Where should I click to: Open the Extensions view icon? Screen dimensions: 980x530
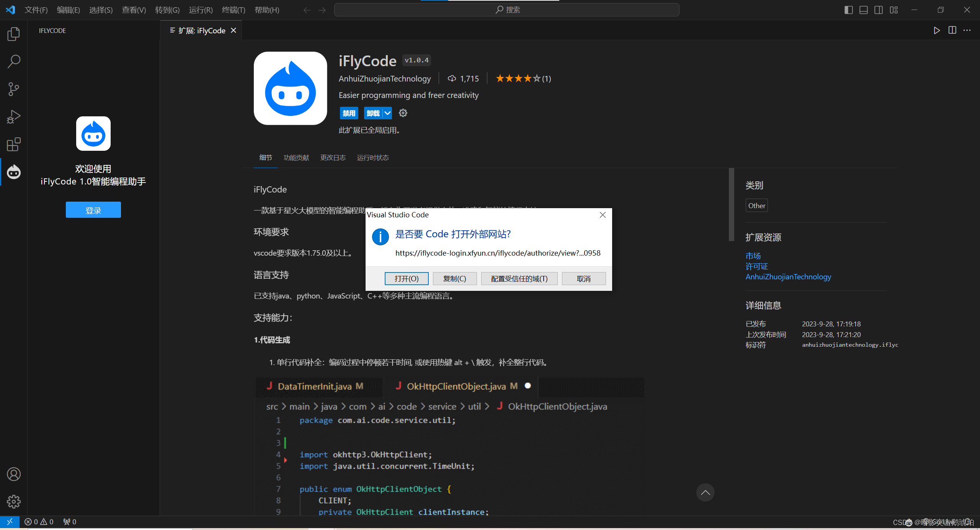pos(14,144)
